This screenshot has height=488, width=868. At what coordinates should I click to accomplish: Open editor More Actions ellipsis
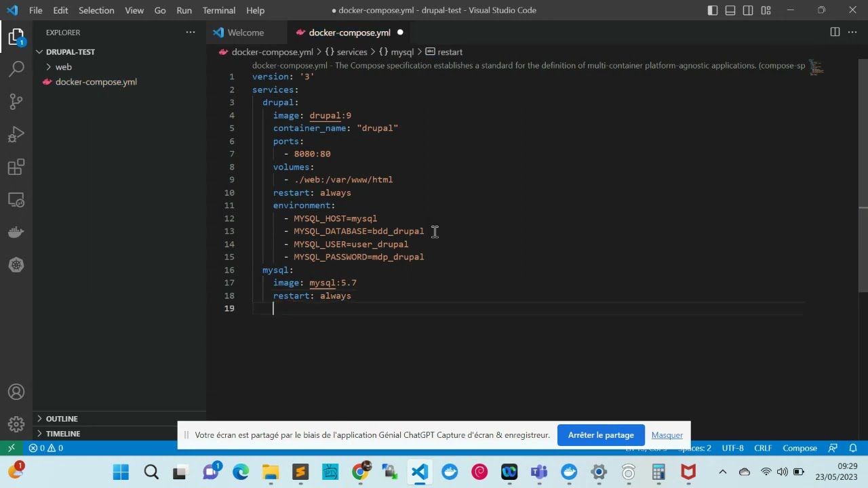tap(853, 32)
